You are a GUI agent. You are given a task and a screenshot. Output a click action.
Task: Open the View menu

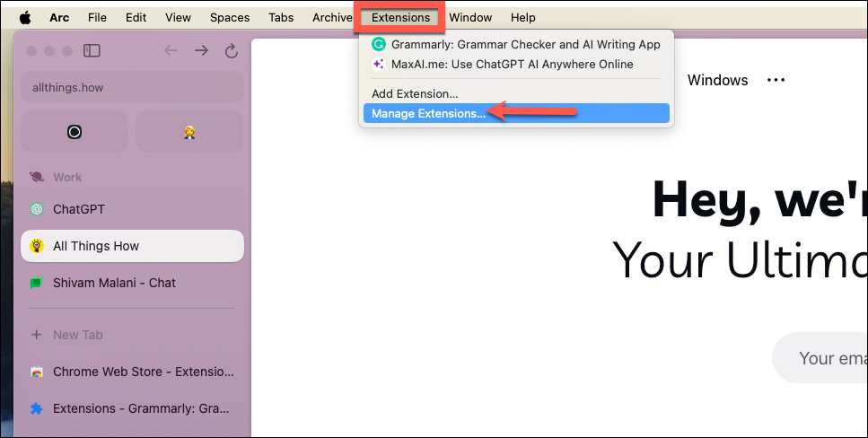178,18
